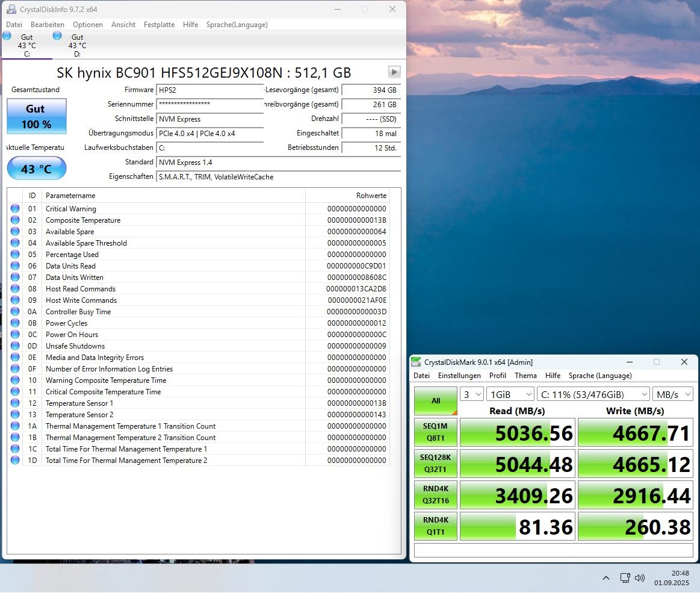The image size is (700, 593).
Task: Start the RND4K Q1T1 test
Action: coord(436,526)
